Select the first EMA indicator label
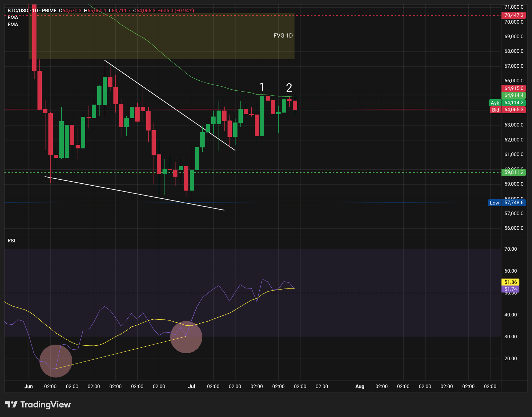Image resolution: width=532 pixels, height=417 pixels. (x=13, y=18)
